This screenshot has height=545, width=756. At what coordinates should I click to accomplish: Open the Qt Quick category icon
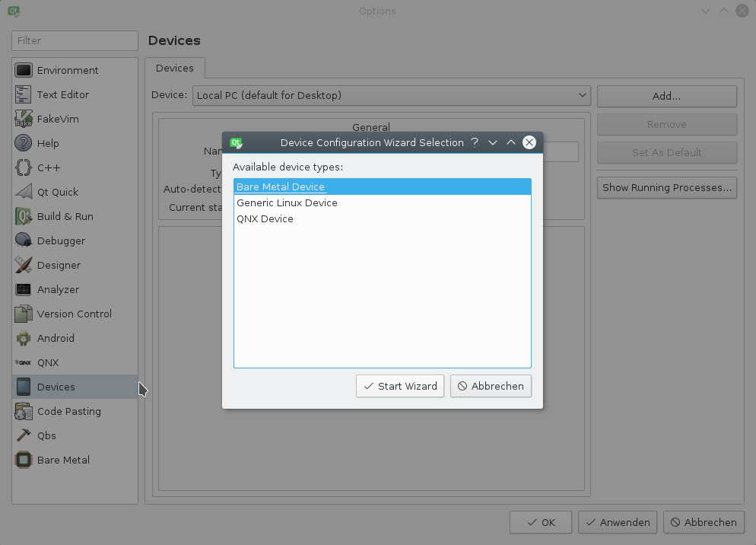(x=23, y=192)
